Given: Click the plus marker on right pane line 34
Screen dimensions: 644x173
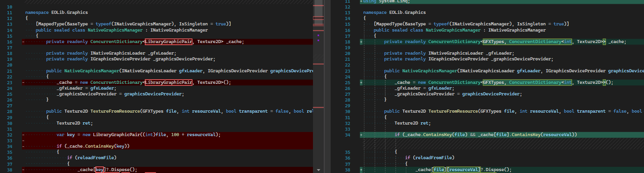Looking at the screenshot, I should coord(361,135).
